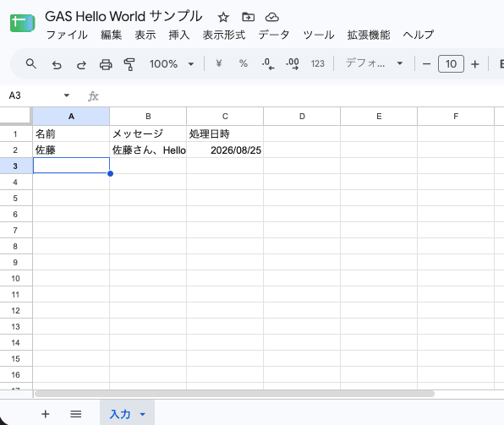Apply percent format
This screenshot has height=425, width=504.
pyautogui.click(x=244, y=63)
